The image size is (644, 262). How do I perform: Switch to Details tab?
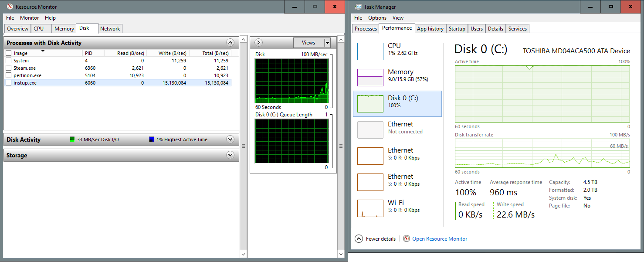(x=495, y=29)
